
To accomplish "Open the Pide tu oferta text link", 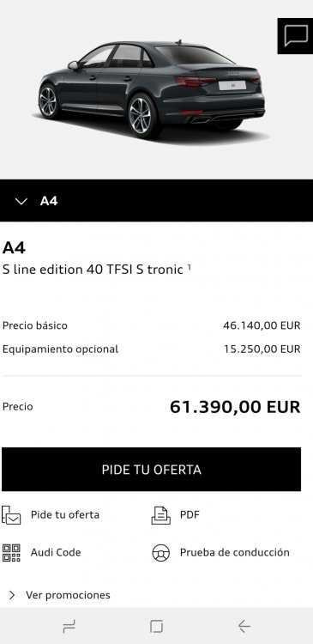I will coord(65,514).
